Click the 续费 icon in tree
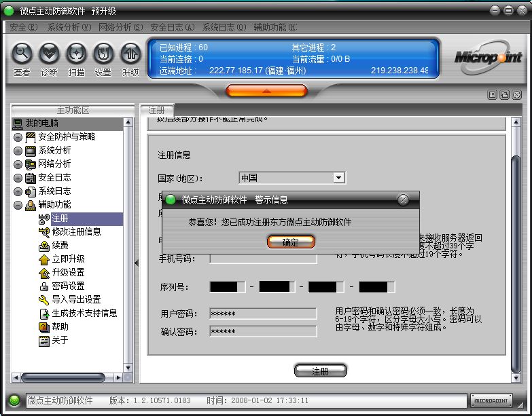Image resolution: width=532 pixels, height=416 pixels. coord(44,246)
